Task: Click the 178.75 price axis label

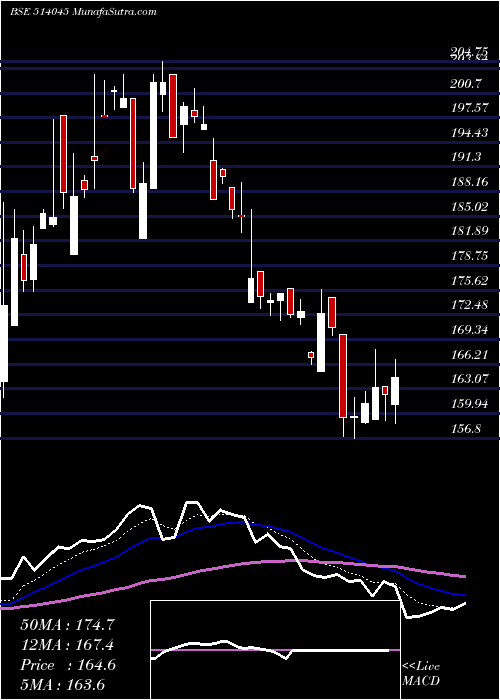Action: pyautogui.click(x=470, y=256)
